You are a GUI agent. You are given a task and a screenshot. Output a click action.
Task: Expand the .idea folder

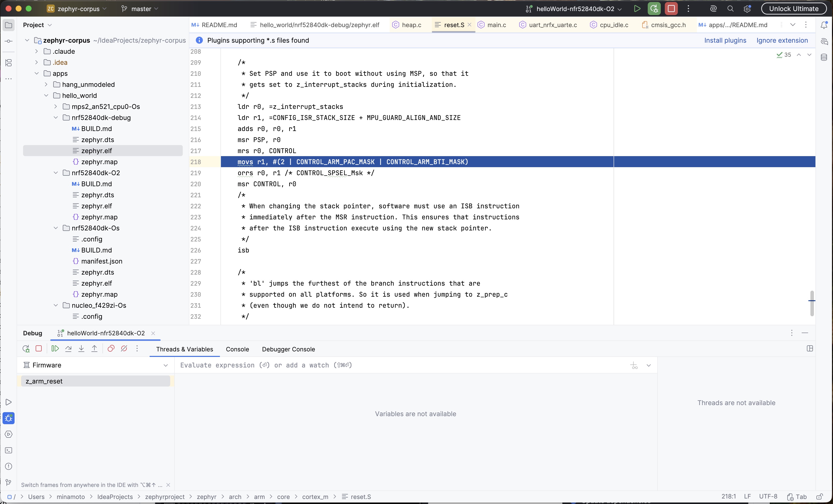click(36, 62)
